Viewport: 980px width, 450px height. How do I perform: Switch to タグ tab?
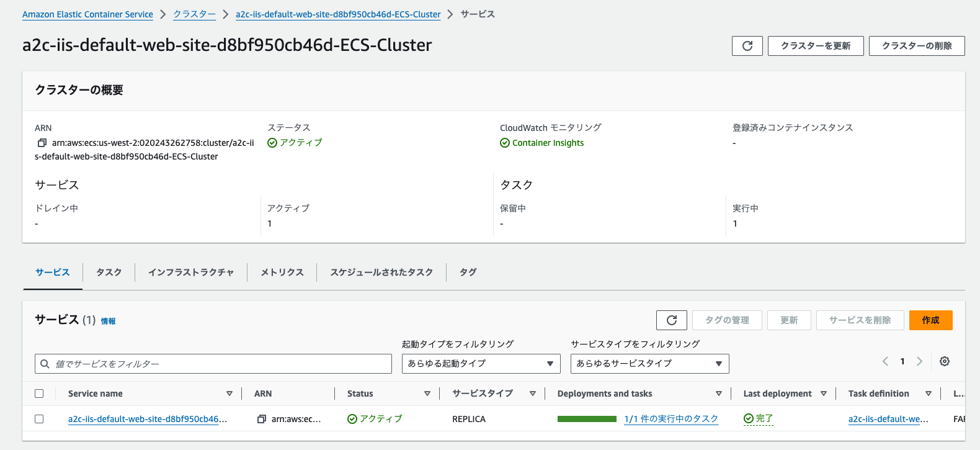tap(468, 272)
